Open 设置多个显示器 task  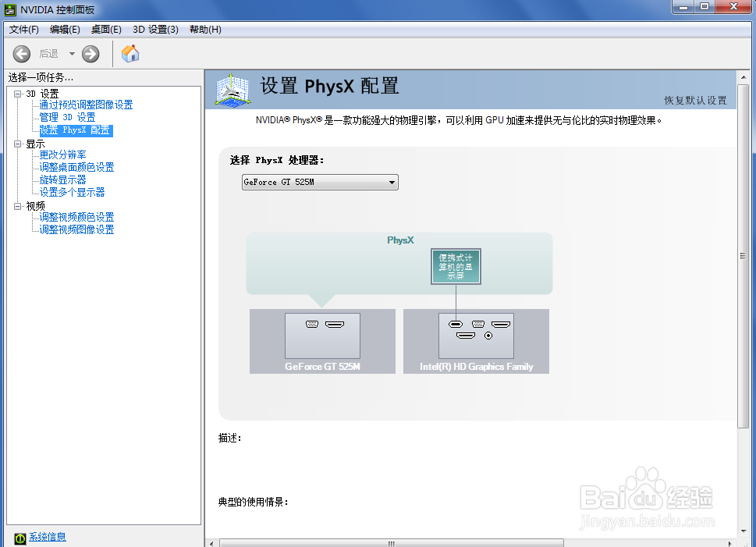72,193
